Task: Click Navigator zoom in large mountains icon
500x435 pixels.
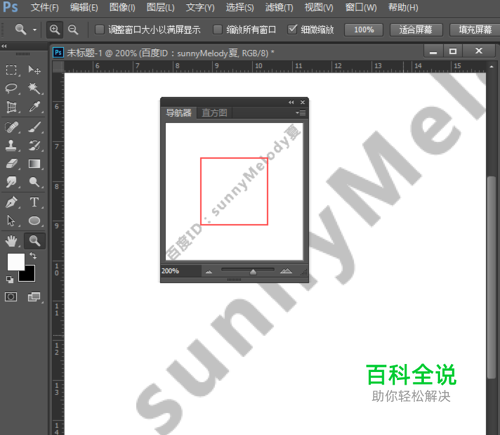Action: pos(286,271)
